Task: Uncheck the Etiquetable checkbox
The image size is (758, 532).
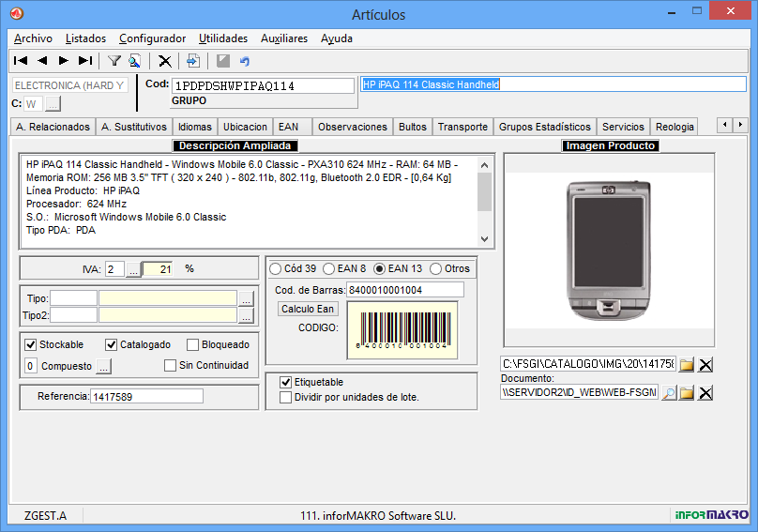Action: click(286, 382)
